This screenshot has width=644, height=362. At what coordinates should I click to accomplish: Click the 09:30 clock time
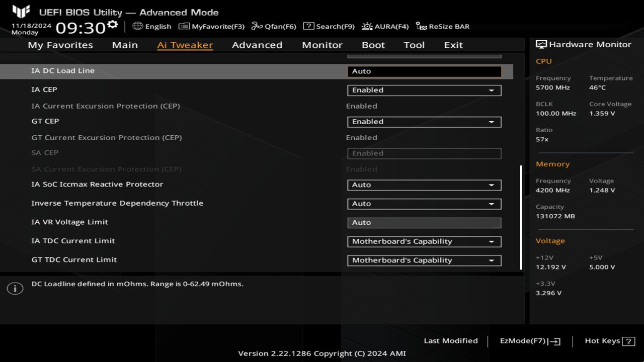[80, 28]
